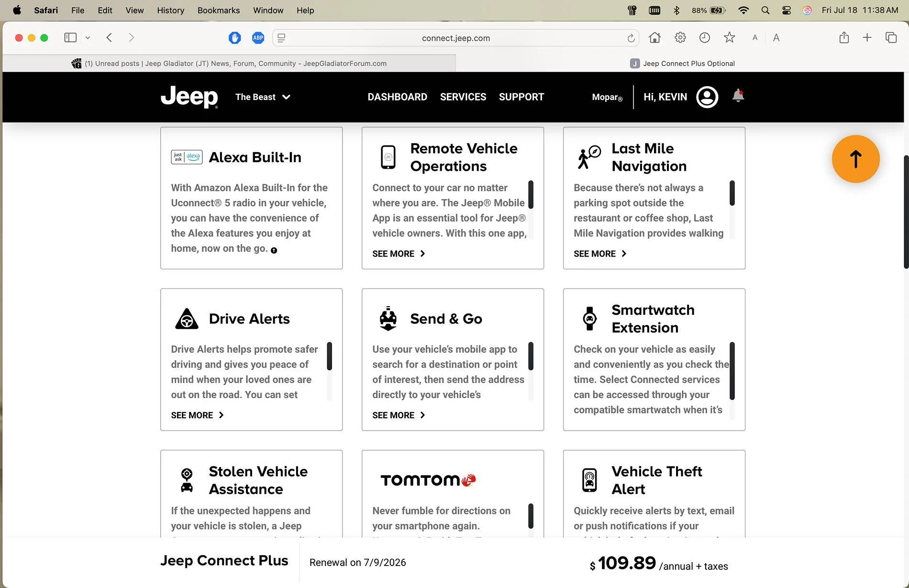Click the Vehicle Theft Alert phone icon
909x588 pixels.
click(589, 480)
